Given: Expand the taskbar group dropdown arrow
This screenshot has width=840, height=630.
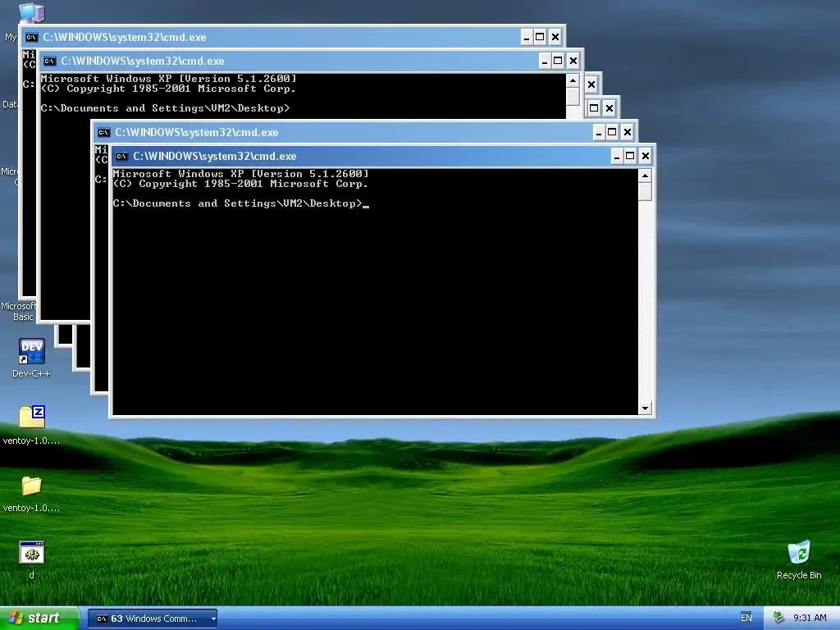Looking at the screenshot, I should 213,619.
